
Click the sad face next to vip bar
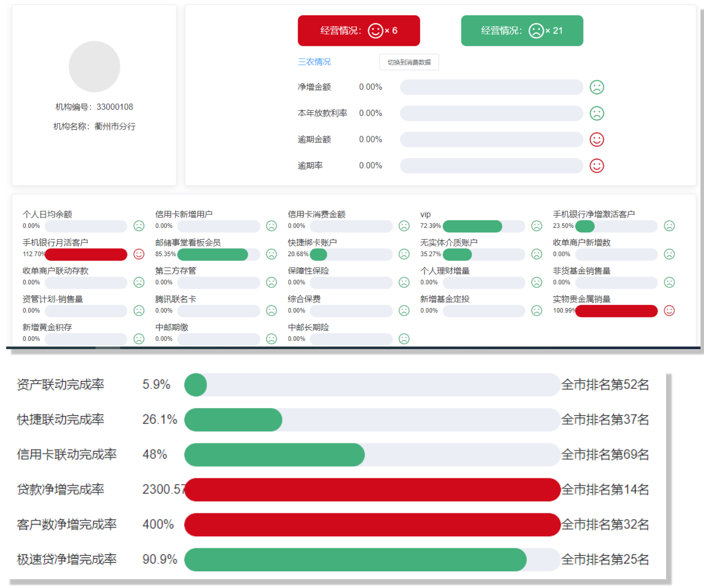pos(536,226)
